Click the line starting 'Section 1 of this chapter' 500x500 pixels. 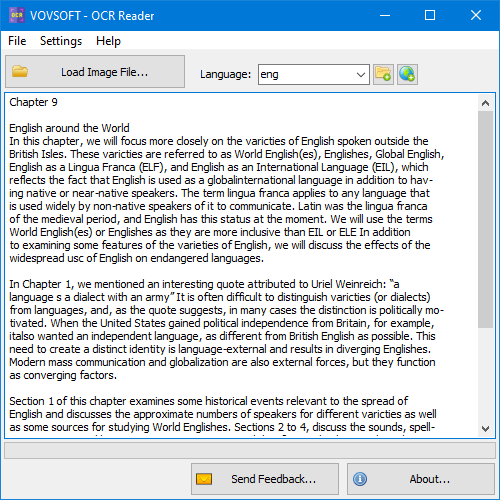coord(209,401)
